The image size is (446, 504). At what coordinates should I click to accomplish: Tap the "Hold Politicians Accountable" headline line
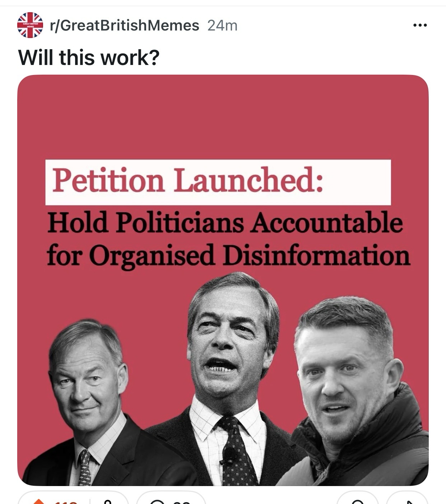(225, 223)
